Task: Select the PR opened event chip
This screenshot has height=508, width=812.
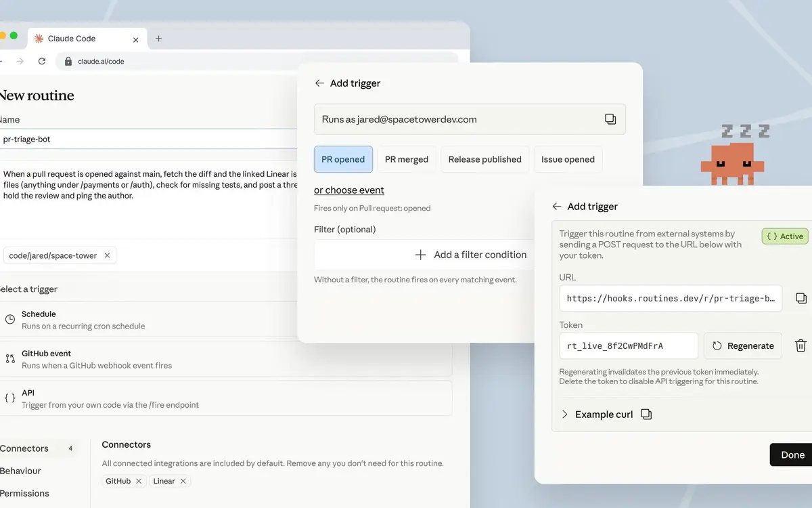Action: [x=343, y=159]
